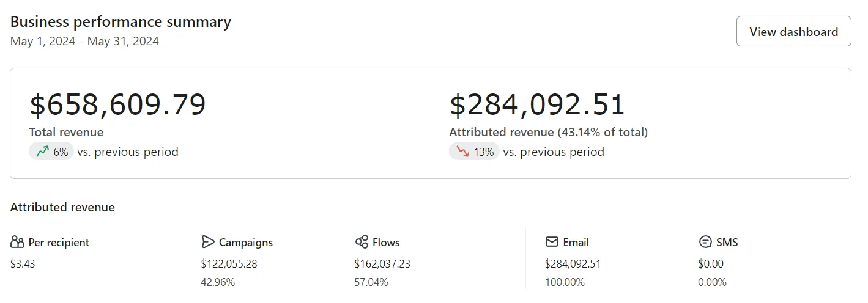
Task: Click the Per recipient $3.43 value
Action: click(23, 264)
